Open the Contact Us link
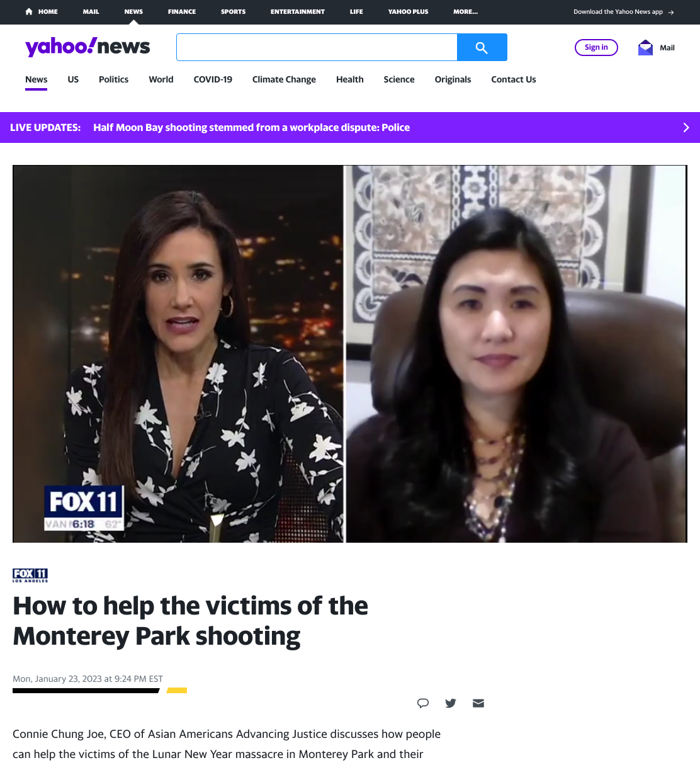Image resolution: width=700 pixels, height=770 pixels. (514, 79)
